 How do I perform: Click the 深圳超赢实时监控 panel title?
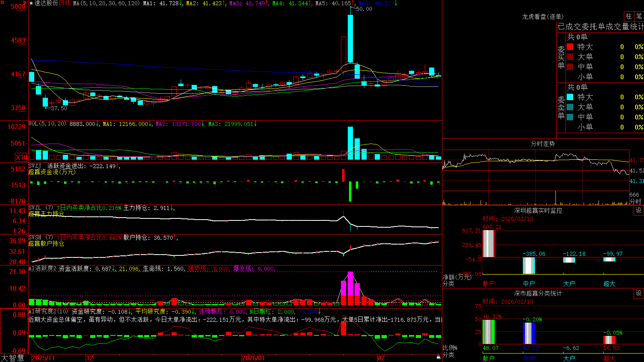pyautogui.click(x=538, y=210)
